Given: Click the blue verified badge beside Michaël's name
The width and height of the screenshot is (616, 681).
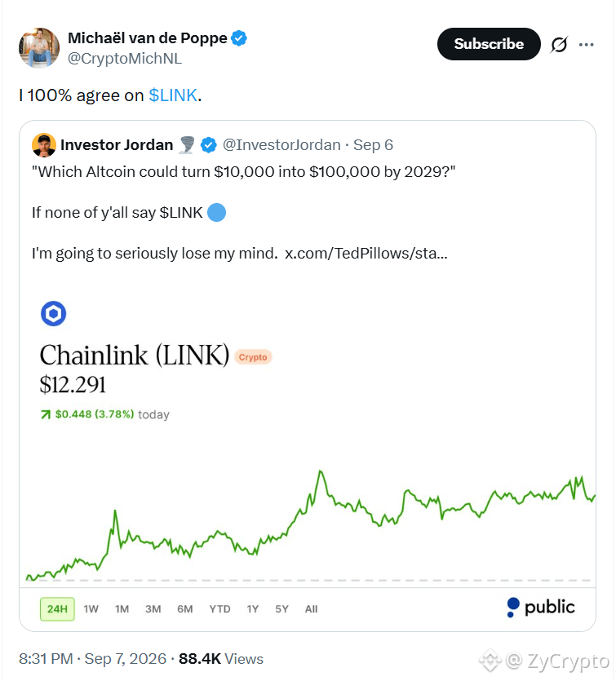Looking at the screenshot, I should [x=238, y=38].
